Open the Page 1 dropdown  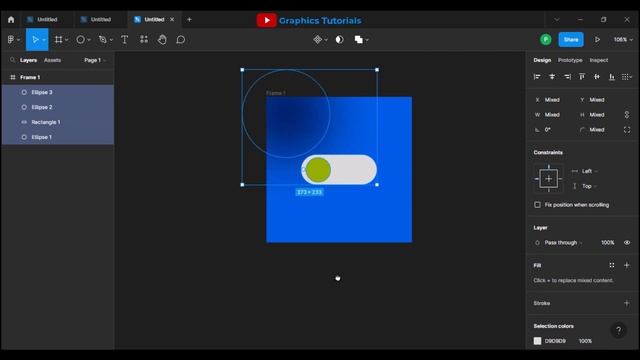tap(95, 60)
